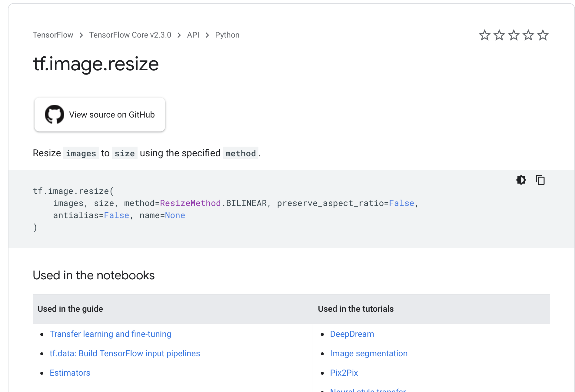Viewport: 575px width, 392px height.
Task: Open Python breadcrumb link
Action: pyautogui.click(x=227, y=35)
